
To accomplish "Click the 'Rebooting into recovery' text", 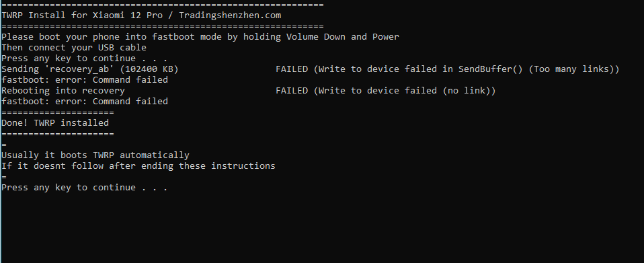I will [x=63, y=90].
